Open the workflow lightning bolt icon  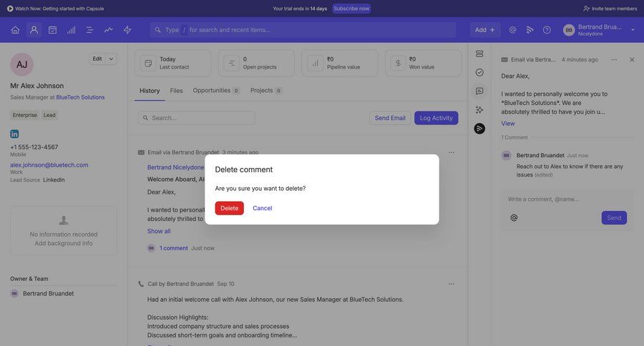pos(127,30)
